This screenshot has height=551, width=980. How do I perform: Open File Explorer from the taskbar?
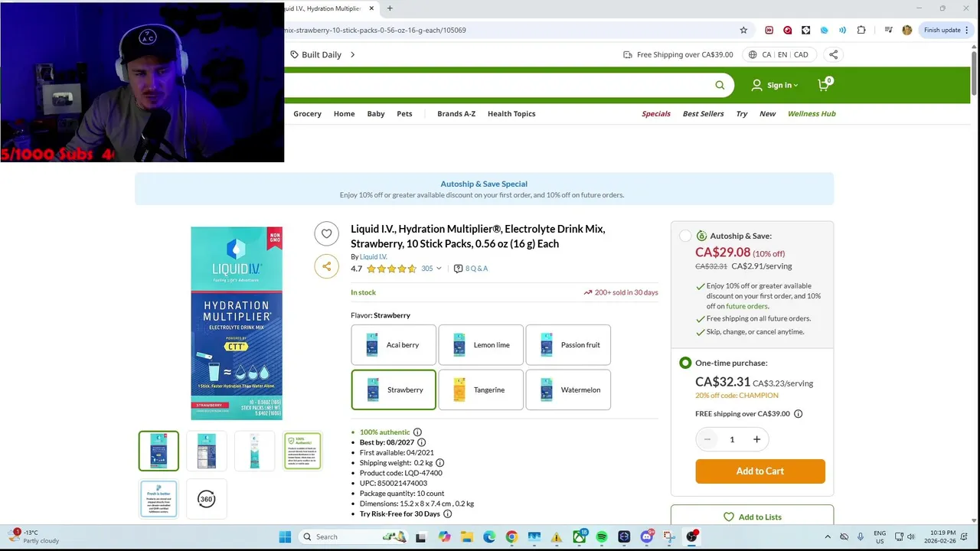[466, 536]
